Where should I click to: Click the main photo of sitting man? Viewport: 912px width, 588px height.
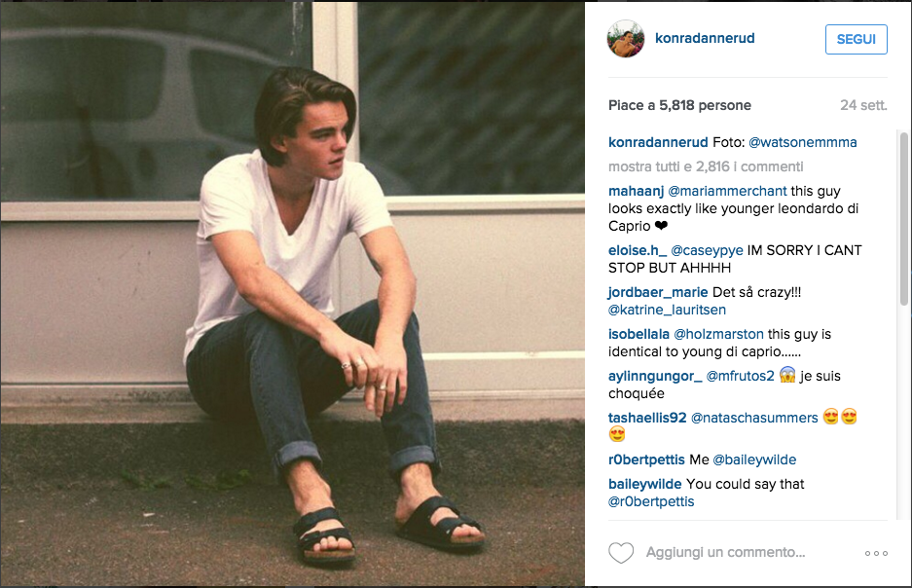pos(293,294)
